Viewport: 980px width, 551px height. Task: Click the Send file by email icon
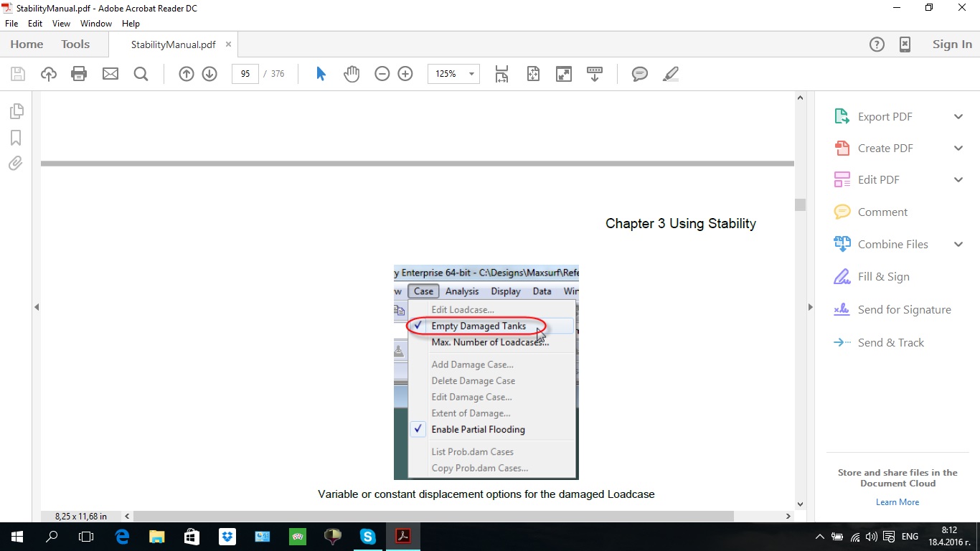click(110, 74)
